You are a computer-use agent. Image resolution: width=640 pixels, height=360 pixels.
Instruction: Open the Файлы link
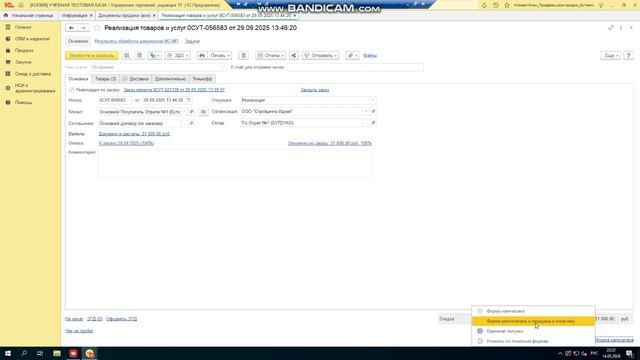(x=370, y=56)
